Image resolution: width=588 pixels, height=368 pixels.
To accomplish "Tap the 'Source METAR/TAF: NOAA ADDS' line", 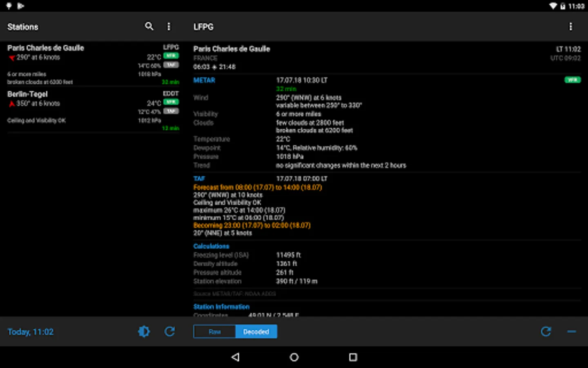I will [234, 294].
